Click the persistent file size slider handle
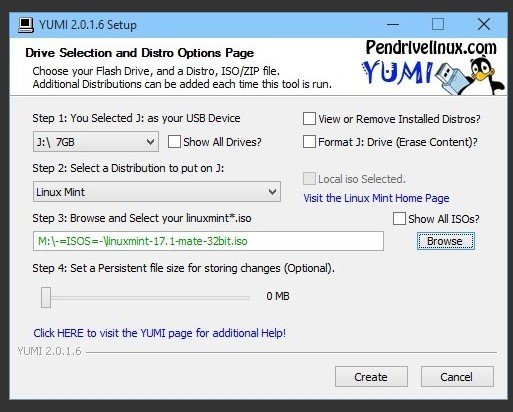The image size is (513, 412). pyautogui.click(x=46, y=297)
